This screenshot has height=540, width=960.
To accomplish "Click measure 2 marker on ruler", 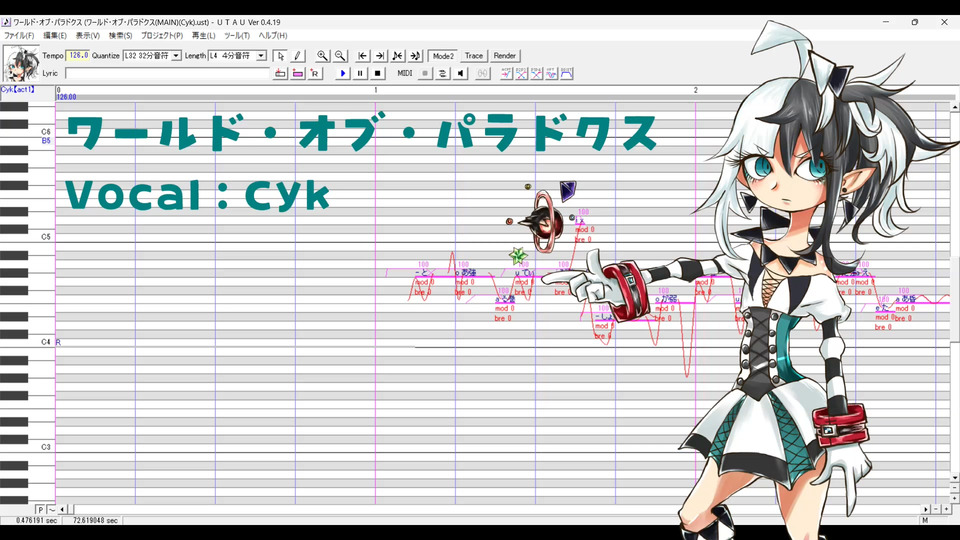I will [x=696, y=90].
